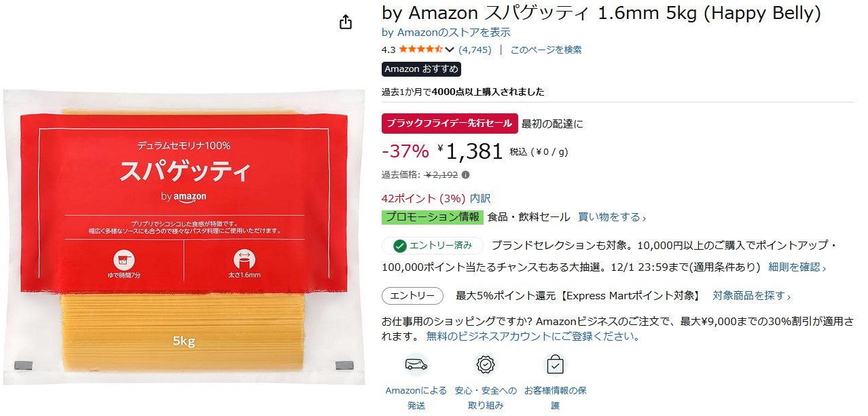Expand the rating breakdown chevron
Image resolution: width=868 pixels, height=416 pixels.
click(x=449, y=50)
